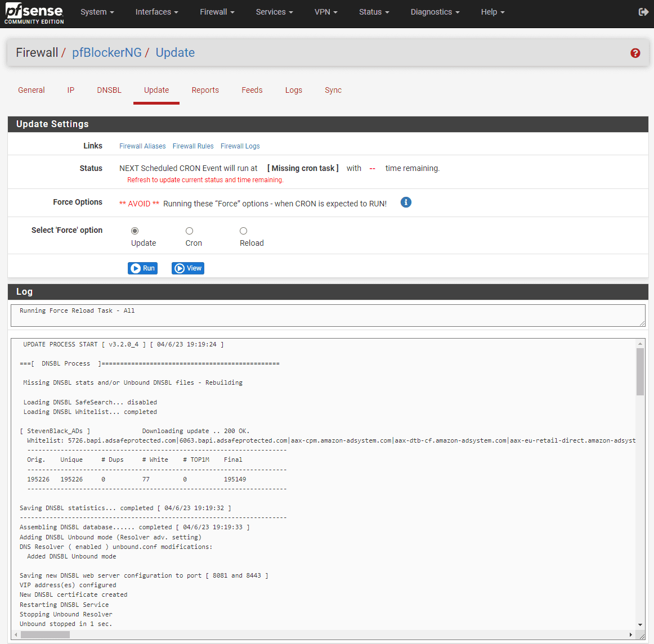Select the Update force option

(x=135, y=231)
